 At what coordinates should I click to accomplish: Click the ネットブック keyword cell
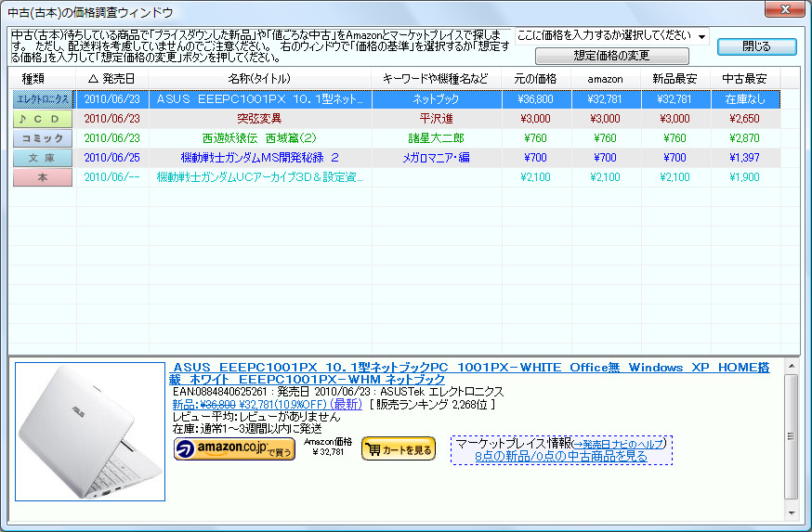(437, 98)
